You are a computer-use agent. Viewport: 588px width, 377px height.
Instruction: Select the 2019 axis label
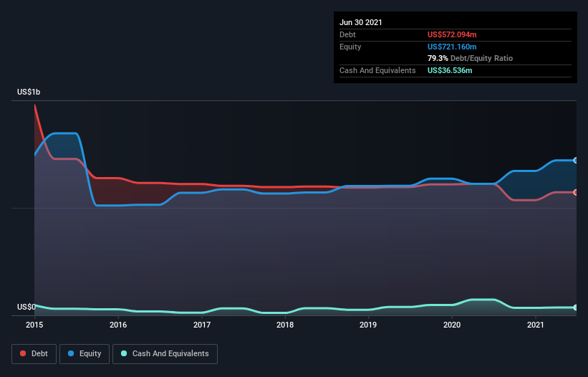368,325
